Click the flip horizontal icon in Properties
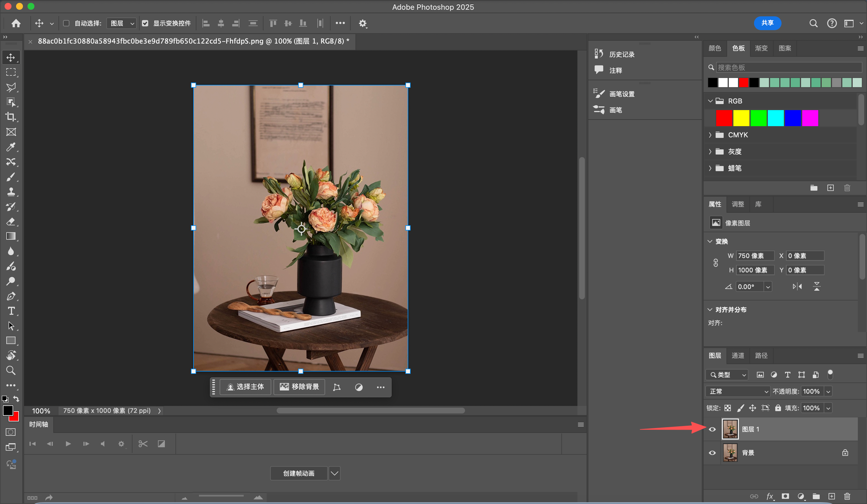 (797, 287)
